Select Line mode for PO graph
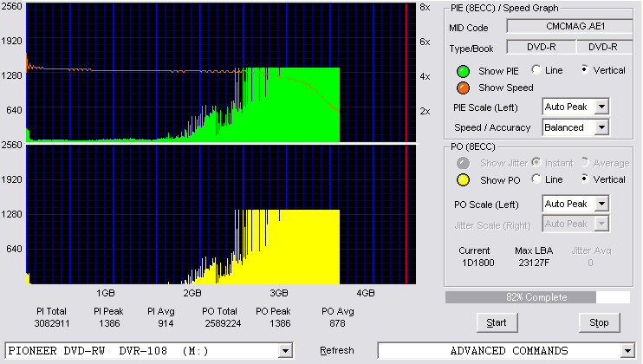Viewport: 643px width, 364px height. (x=536, y=179)
